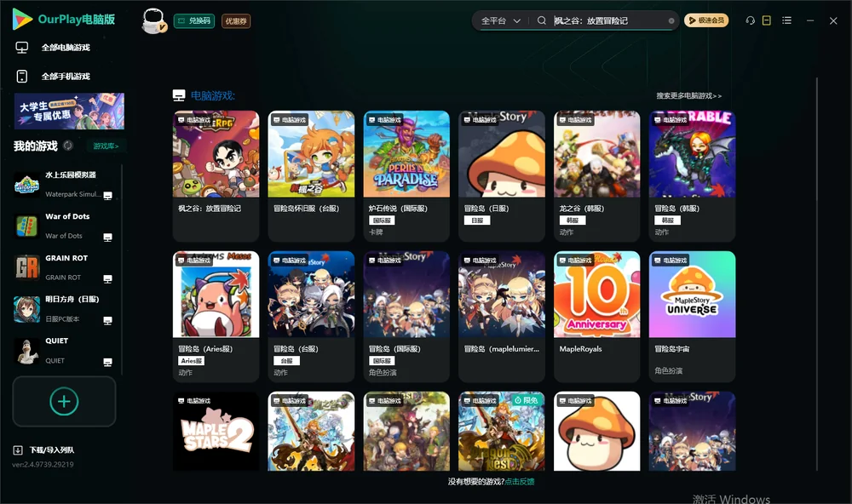The image size is (852, 504).
Task: Click the Aries服 tag label
Action: (191, 361)
